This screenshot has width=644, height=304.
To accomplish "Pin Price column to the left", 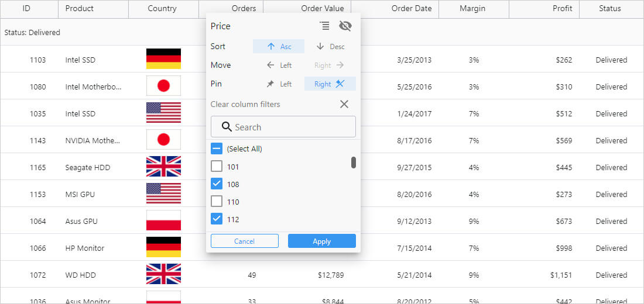I will click(x=279, y=84).
